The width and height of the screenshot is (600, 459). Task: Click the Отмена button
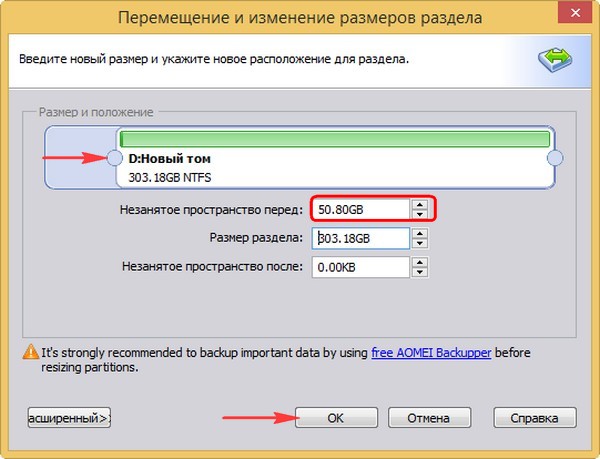click(429, 418)
